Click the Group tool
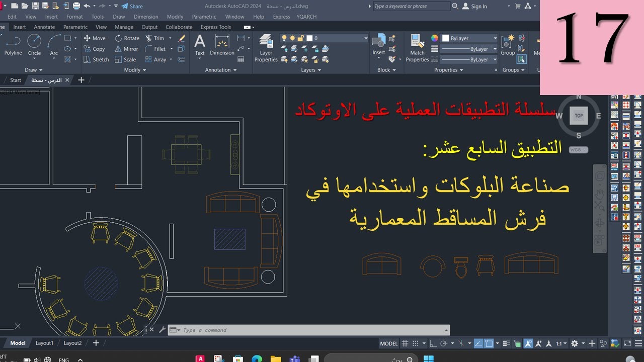Image resolution: width=644 pixels, height=362 pixels. point(508,45)
